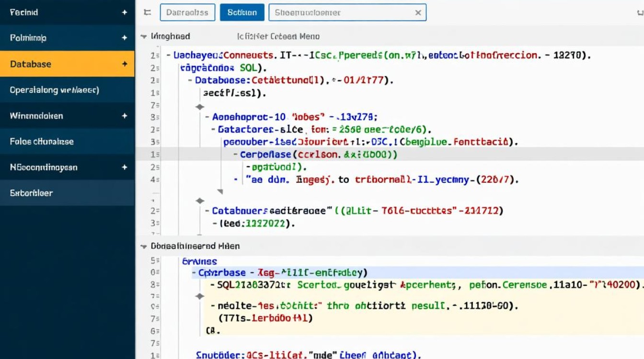Switch to the Dataeahss tab
644x359 pixels.
[187, 13]
